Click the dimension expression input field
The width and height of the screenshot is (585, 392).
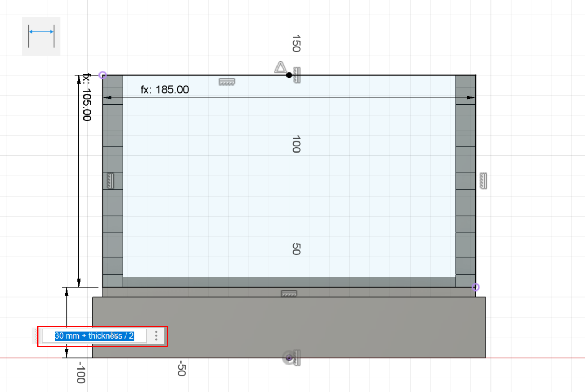click(94, 336)
